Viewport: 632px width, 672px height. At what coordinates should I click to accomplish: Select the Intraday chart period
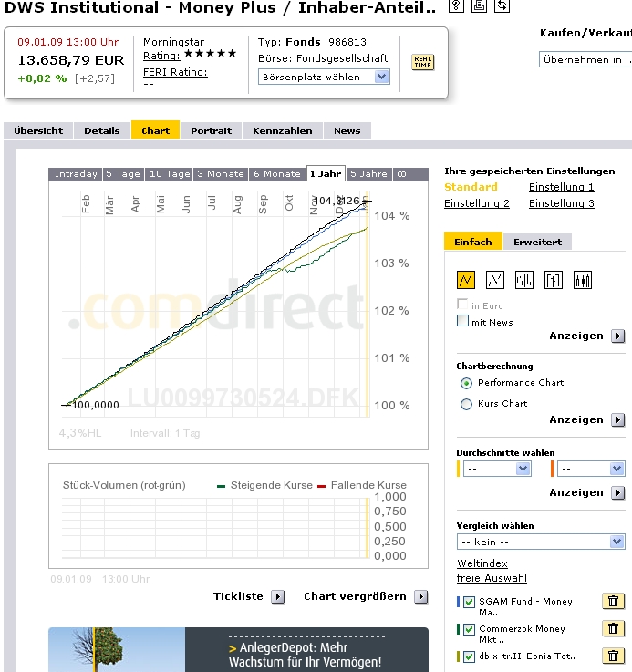(x=76, y=174)
